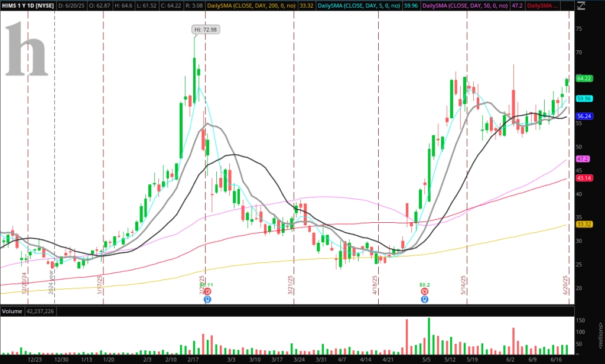Image resolution: width=605 pixels, height=364 pixels.
Task: Click the chart scale settings icon top-right
Action: (581, 5)
